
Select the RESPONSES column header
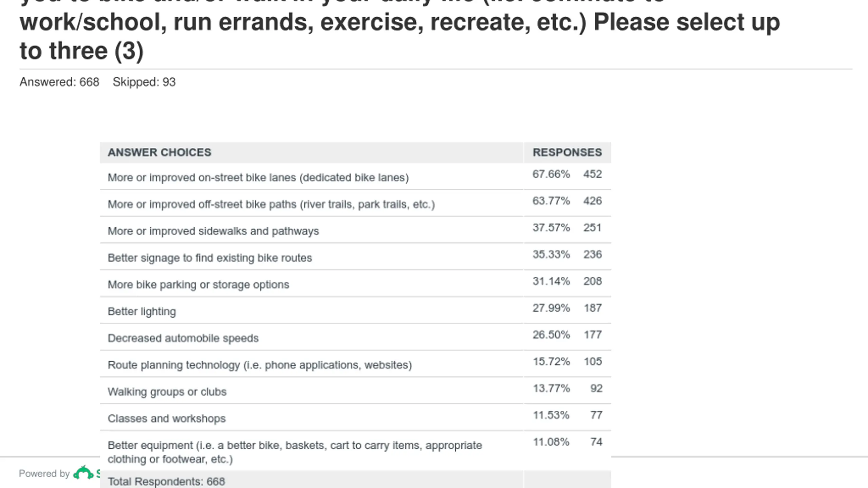tap(567, 152)
